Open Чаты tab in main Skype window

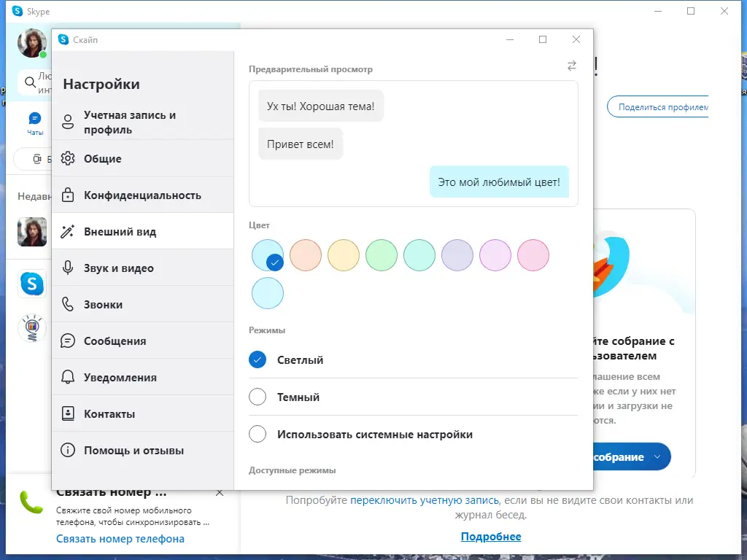(x=35, y=124)
